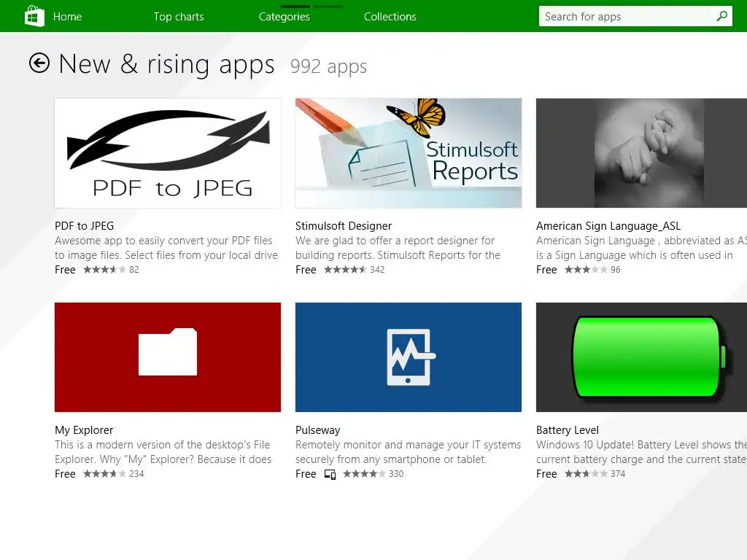Image resolution: width=747 pixels, height=560 pixels.
Task: Click the New & rising apps heading
Action: (x=167, y=64)
